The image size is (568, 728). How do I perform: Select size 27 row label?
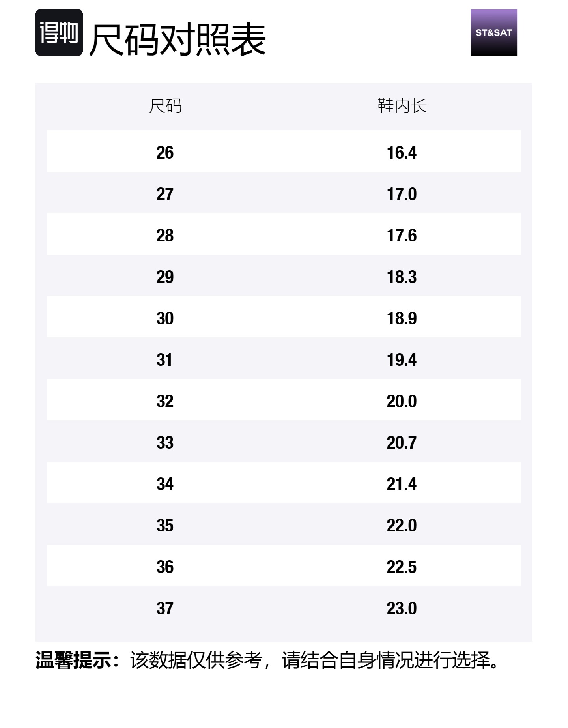click(x=165, y=194)
